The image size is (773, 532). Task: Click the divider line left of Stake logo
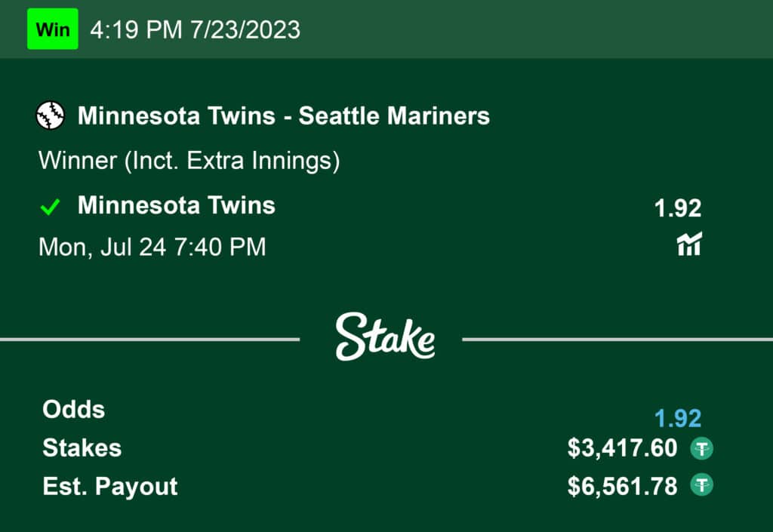tap(149, 340)
